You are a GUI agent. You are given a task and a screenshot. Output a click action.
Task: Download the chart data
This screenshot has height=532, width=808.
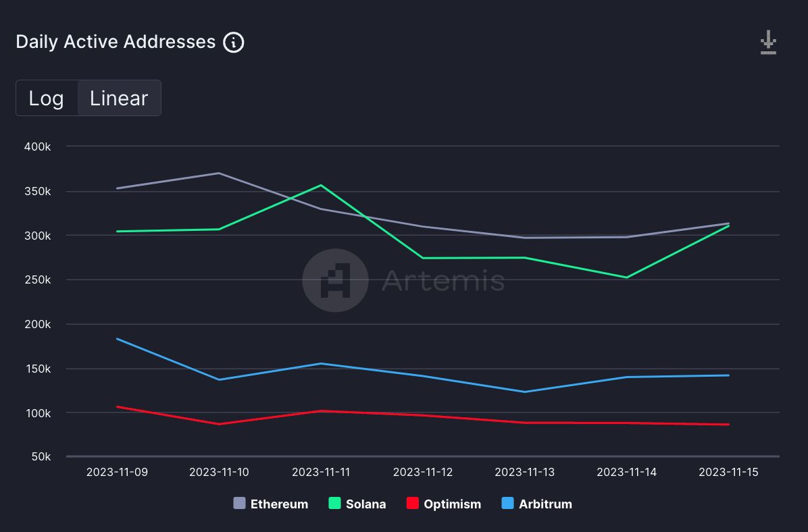click(768, 43)
